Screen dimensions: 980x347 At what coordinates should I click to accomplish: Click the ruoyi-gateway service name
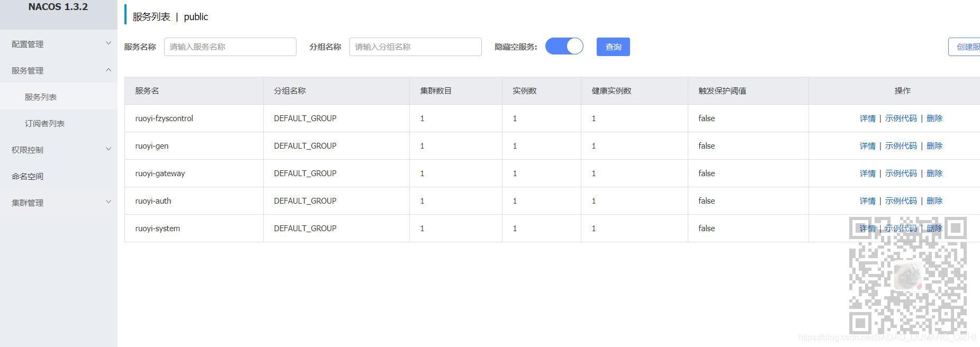pyautogui.click(x=160, y=173)
